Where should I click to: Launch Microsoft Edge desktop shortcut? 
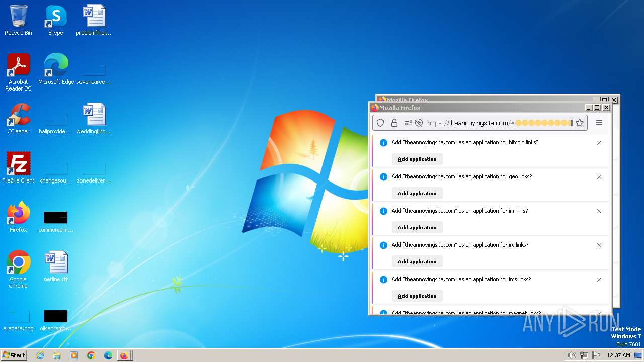pos(56,69)
